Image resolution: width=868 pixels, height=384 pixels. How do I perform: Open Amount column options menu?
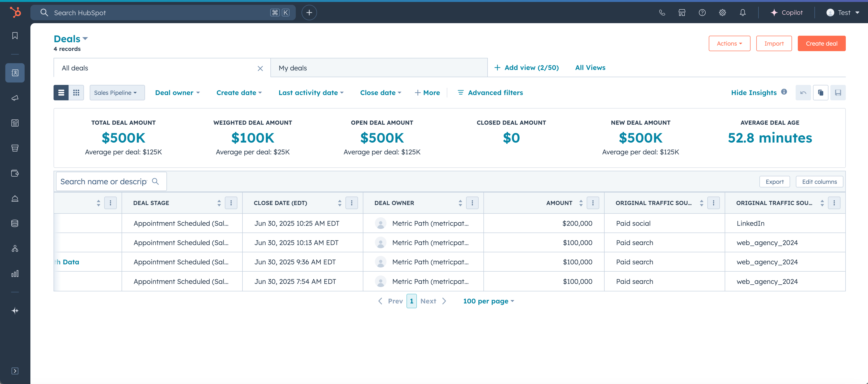pos(593,203)
